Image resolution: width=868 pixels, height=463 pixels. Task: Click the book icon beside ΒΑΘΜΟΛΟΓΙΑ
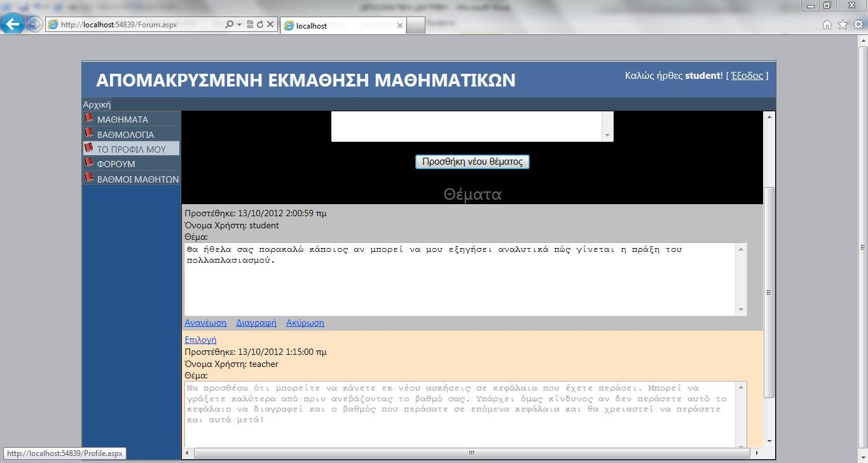89,133
